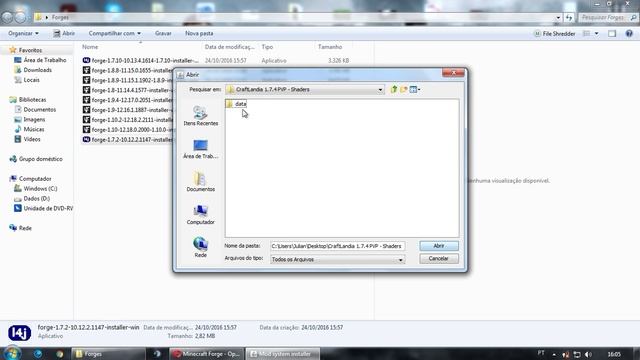
Task: Click the Explorer address bar refresh button
Action: coord(569,18)
